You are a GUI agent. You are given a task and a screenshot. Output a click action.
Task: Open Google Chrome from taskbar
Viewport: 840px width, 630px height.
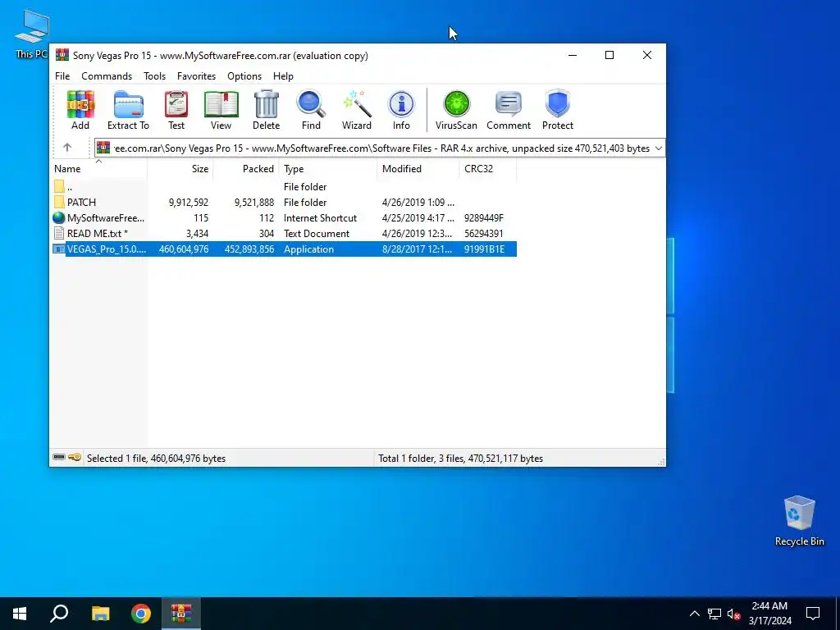(141, 614)
